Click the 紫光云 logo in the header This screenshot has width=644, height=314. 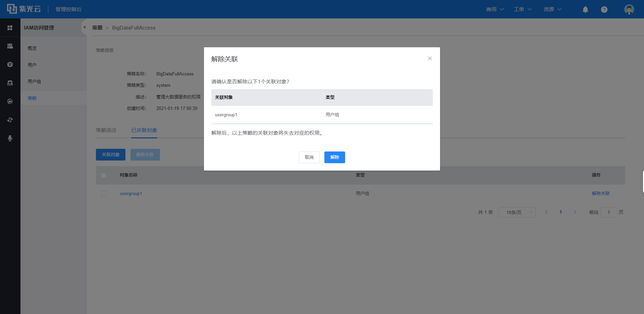[24, 9]
